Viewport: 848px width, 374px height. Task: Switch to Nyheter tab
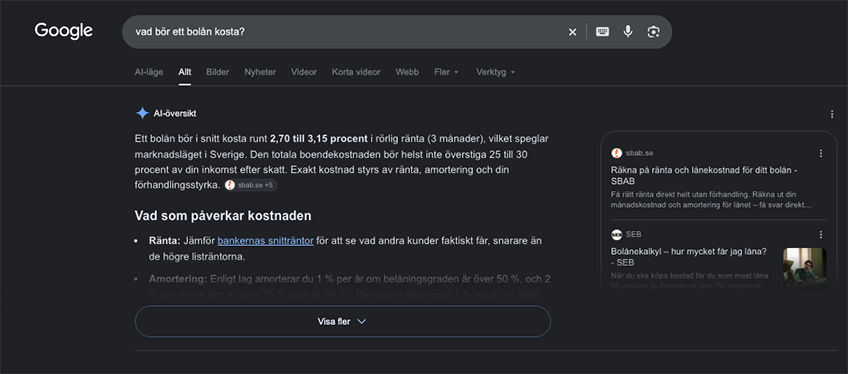[x=260, y=72]
